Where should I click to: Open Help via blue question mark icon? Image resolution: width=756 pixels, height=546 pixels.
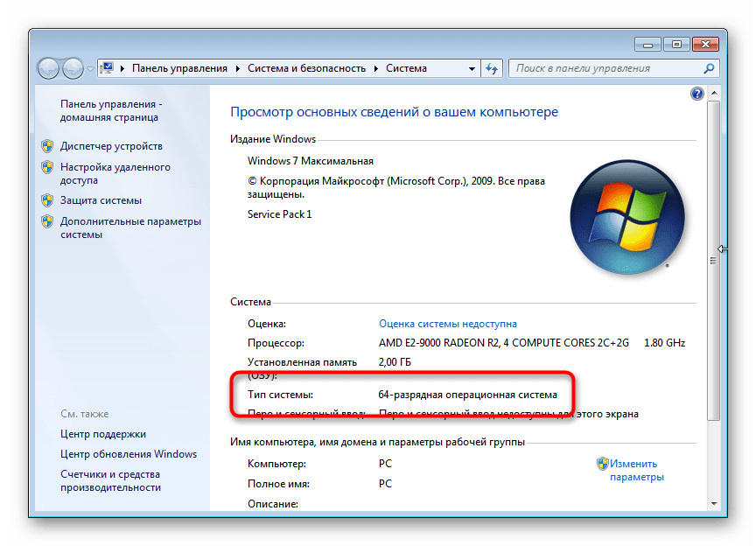pyautogui.click(x=696, y=94)
